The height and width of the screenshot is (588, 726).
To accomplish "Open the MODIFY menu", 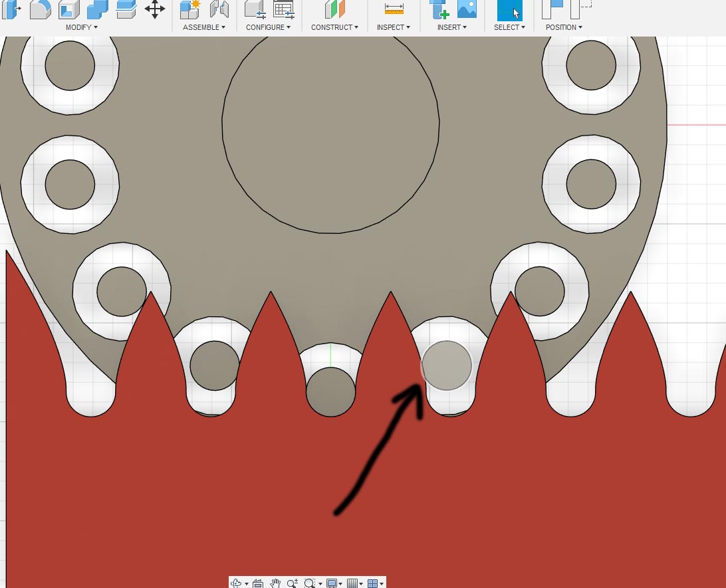I will (x=80, y=27).
